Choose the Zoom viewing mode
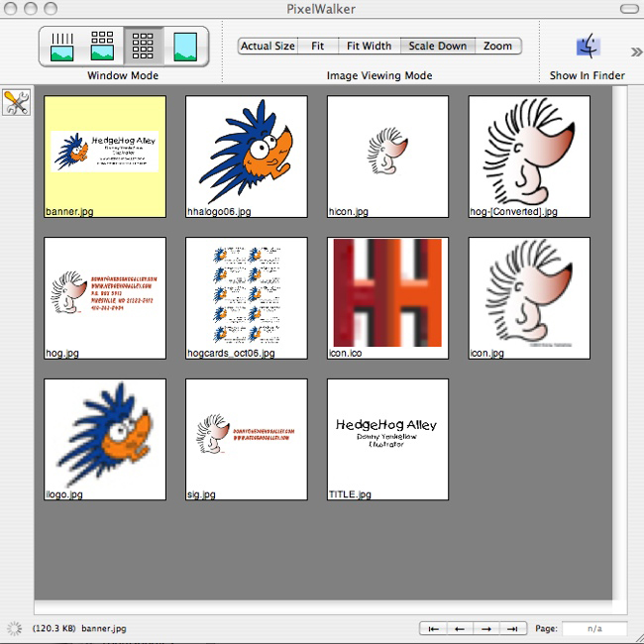Image resolution: width=644 pixels, height=644 pixels. pyautogui.click(x=497, y=46)
